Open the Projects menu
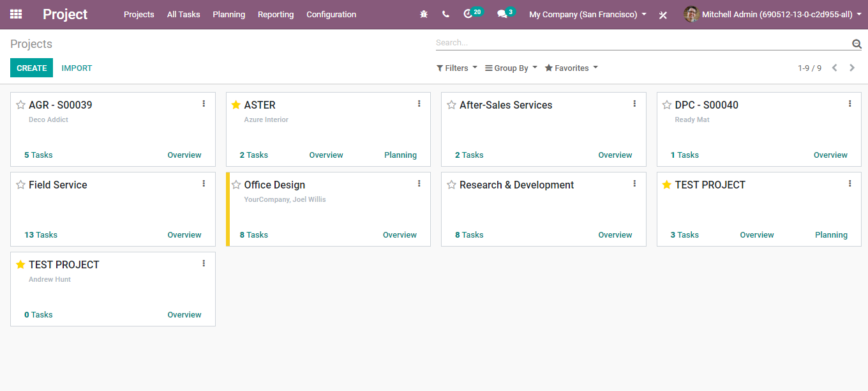Image resolution: width=868 pixels, height=391 pixels. tap(139, 14)
